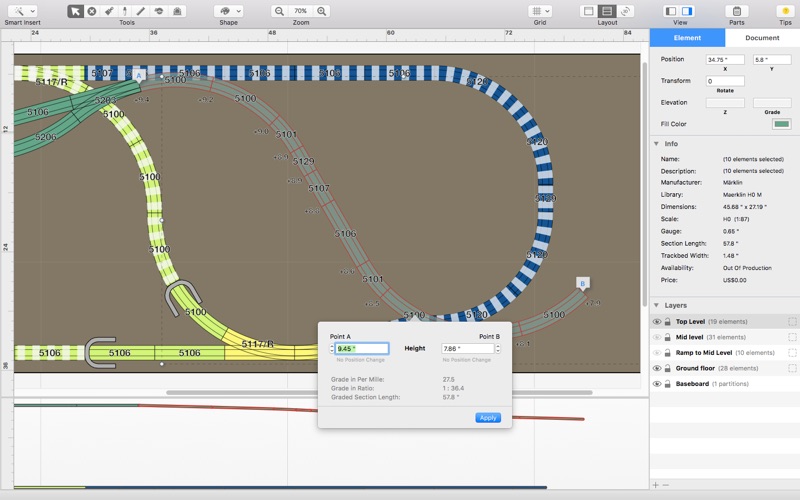Open the Tips lightbulb
This screenshot has height=500, width=800.
coord(785,11)
